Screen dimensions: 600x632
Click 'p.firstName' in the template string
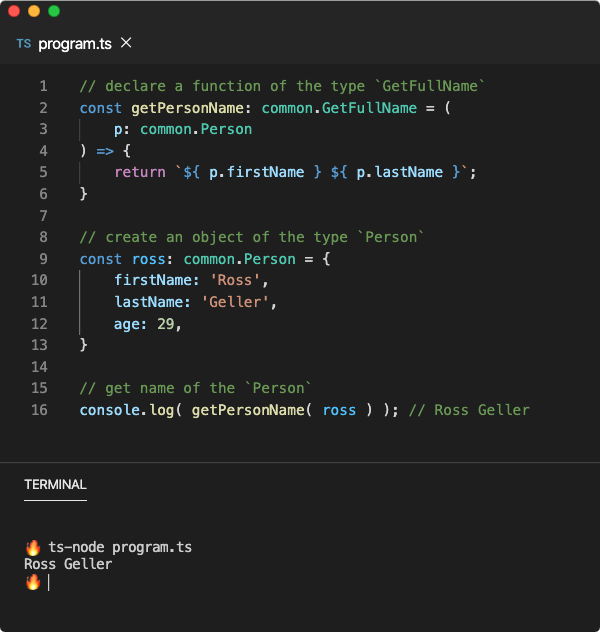click(x=256, y=173)
